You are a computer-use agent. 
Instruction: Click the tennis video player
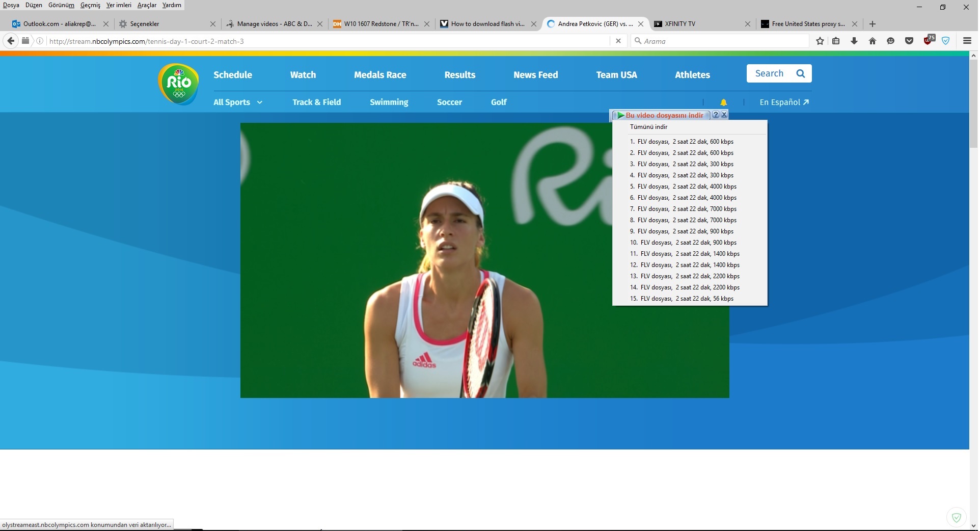pos(484,260)
